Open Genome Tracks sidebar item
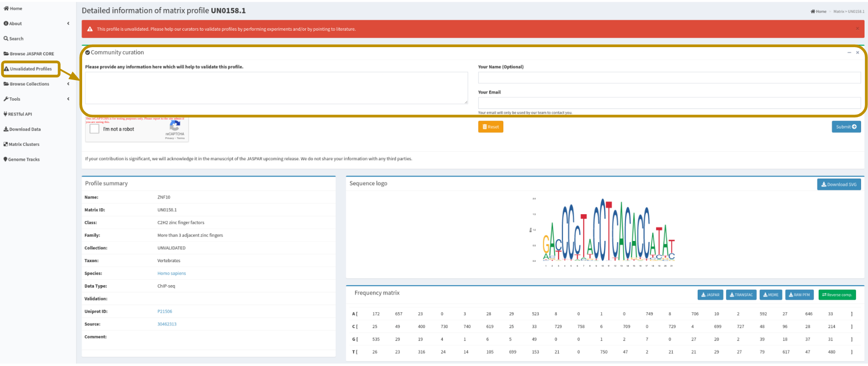This screenshot has width=868, height=366. click(22, 160)
